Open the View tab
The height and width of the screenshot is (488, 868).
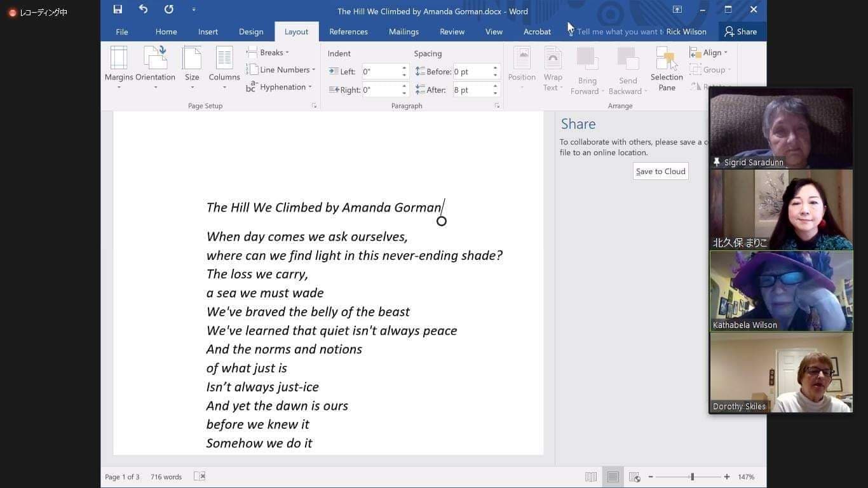point(494,32)
